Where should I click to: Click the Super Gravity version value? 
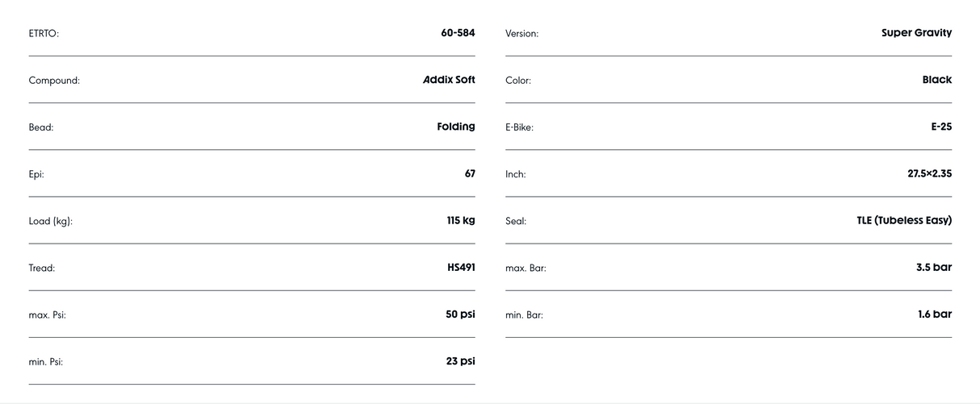tap(916, 33)
